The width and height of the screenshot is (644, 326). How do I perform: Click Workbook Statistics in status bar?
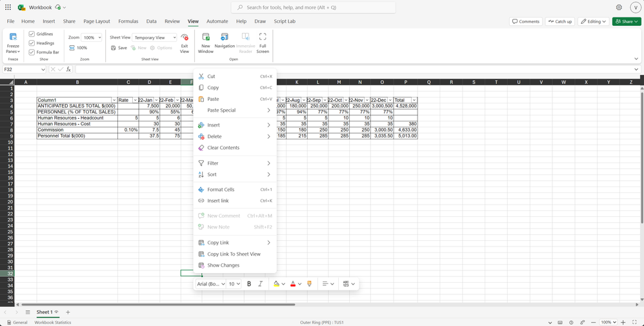coord(52,322)
